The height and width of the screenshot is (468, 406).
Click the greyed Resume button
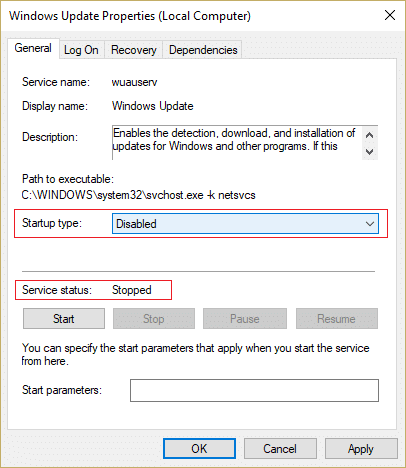point(337,319)
